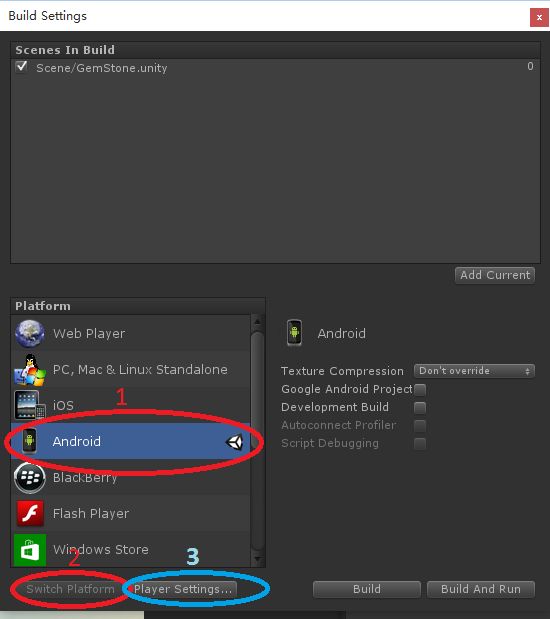
Task: Open Player Settings
Action: click(183, 589)
